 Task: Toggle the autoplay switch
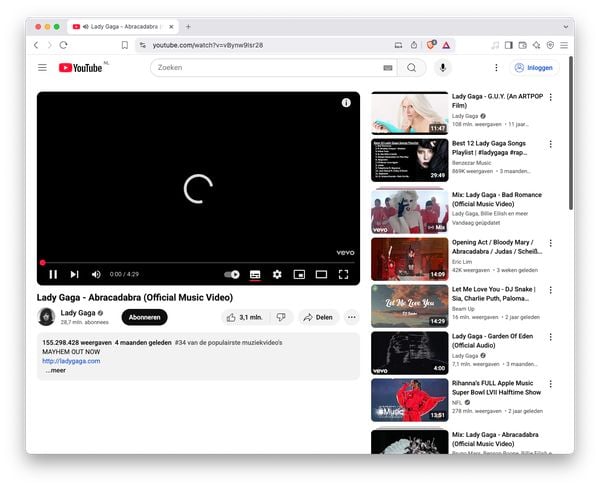coord(232,274)
